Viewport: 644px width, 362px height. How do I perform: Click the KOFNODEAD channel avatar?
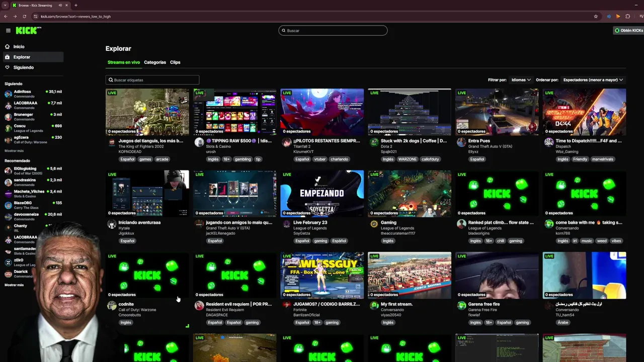tap(112, 142)
